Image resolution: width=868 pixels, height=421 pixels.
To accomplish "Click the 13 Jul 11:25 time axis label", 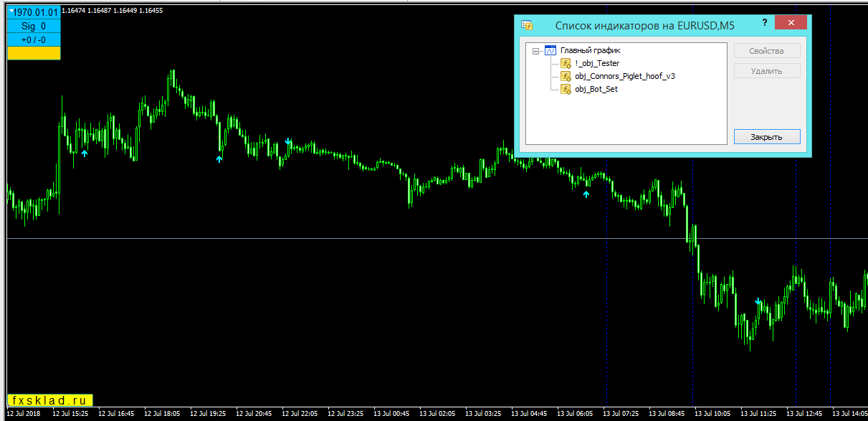I will 758,414.
